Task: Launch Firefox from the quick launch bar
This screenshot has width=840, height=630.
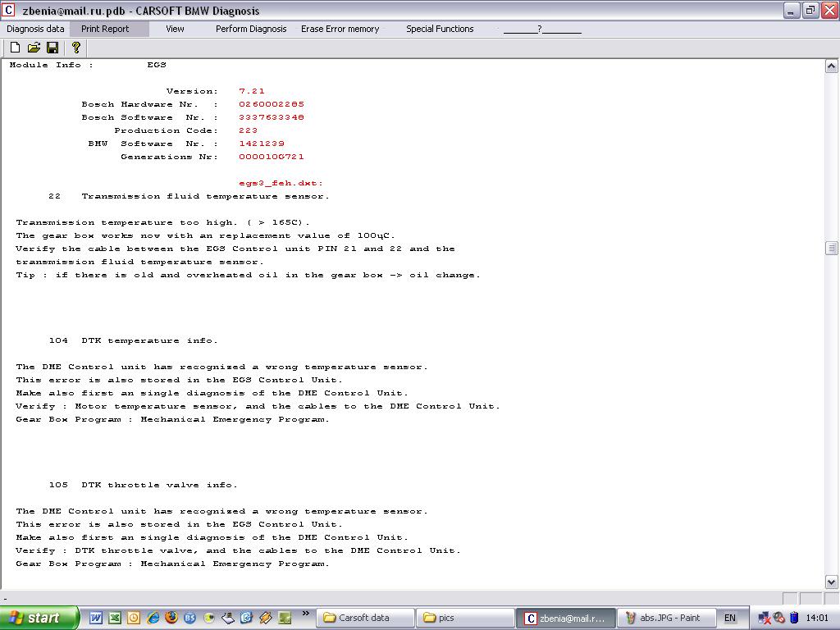Action: (x=171, y=618)
